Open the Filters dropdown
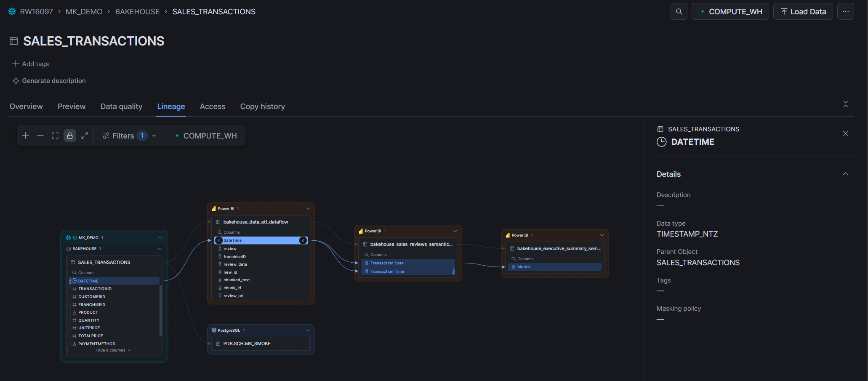This screenshot has width=868, height=381. [130, 136]
